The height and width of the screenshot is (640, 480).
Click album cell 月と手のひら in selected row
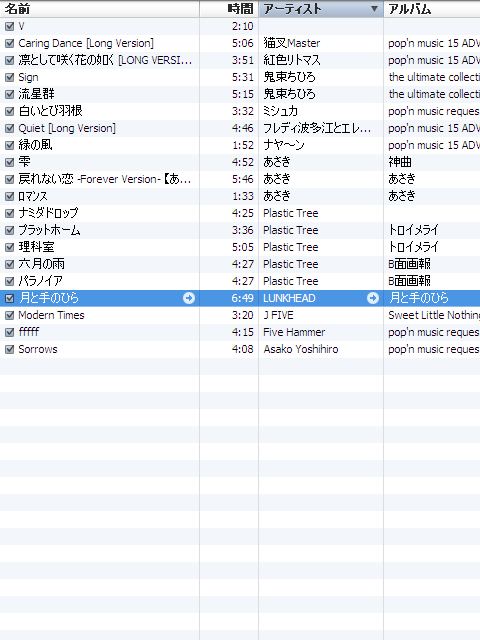[418, 298]
